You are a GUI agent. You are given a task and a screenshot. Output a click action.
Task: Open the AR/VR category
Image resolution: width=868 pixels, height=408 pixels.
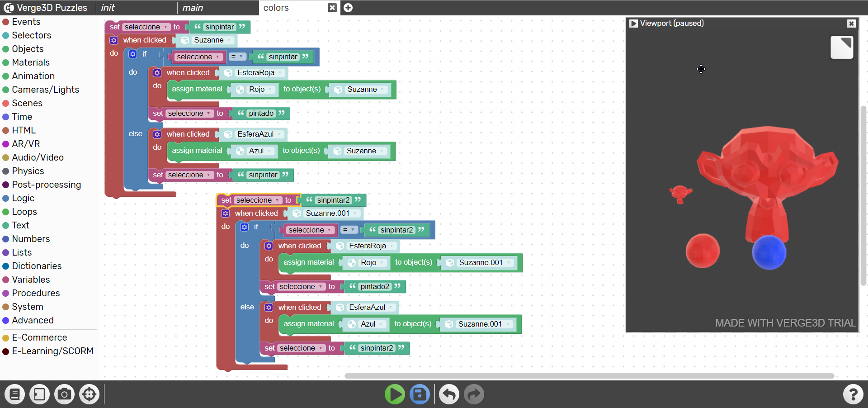26,144
